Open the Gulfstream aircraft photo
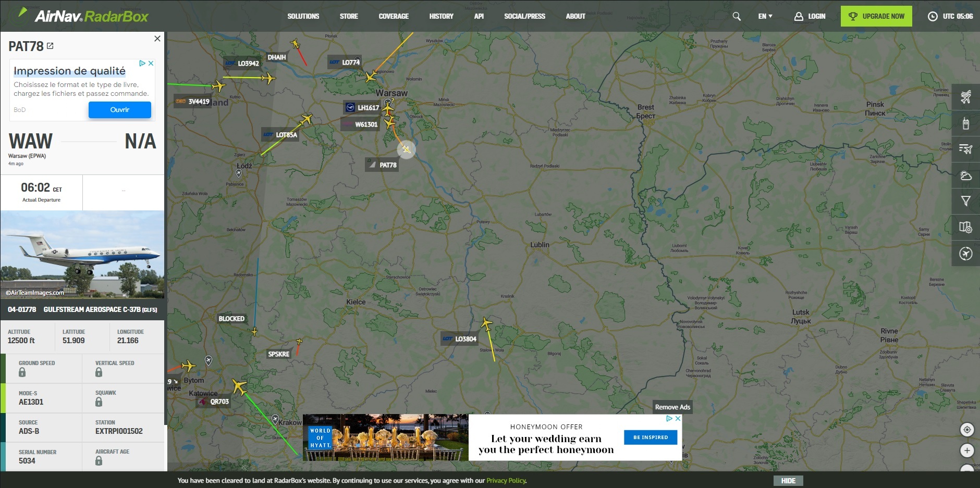Viewport: 980px width, 488px height. click(x=82, y=254)
